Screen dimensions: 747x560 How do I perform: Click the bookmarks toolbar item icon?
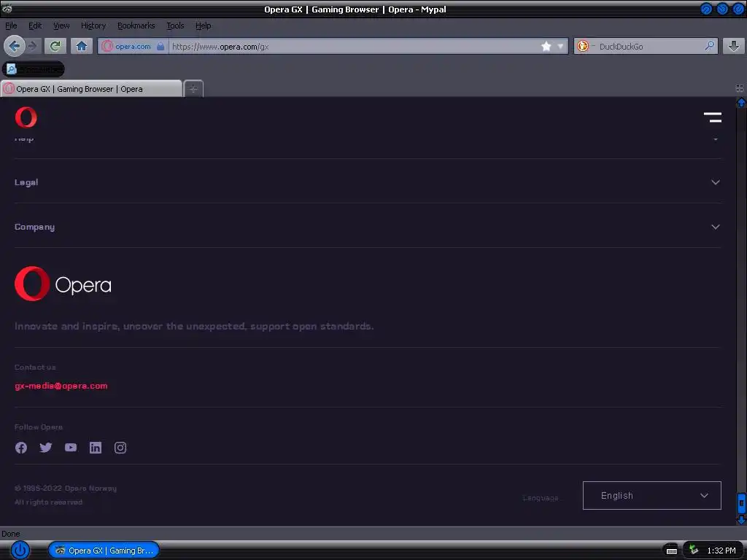pos(12,69)
